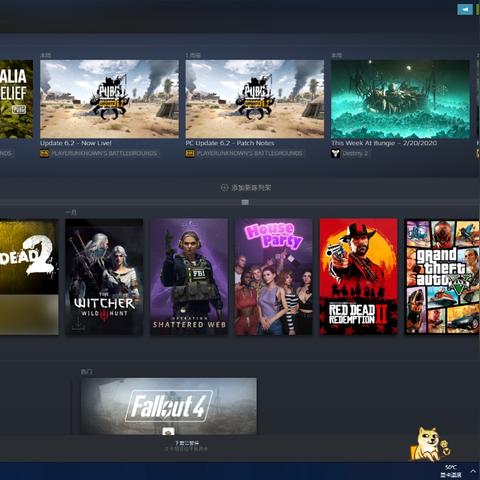
Task: Read the 'Update 6.2 - Now Live!' headline
Action: (76, 143)
